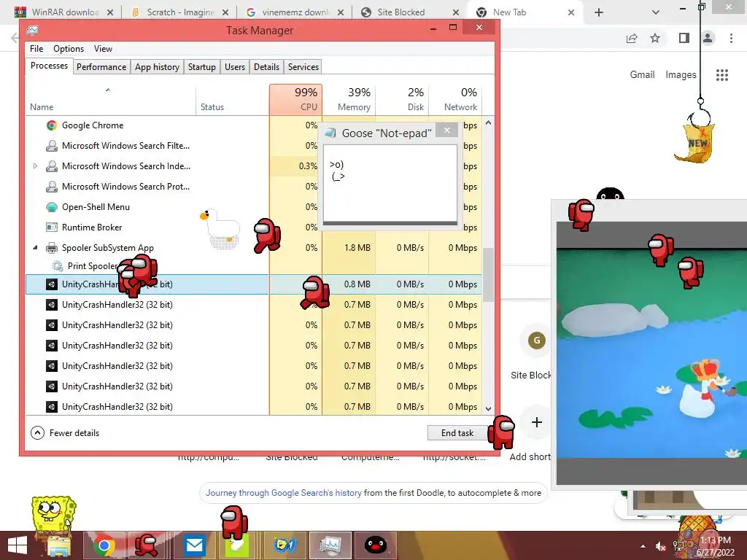Open Chrome three-dot menu
This screenshot has width=747, height=560.
click(731, 38)
